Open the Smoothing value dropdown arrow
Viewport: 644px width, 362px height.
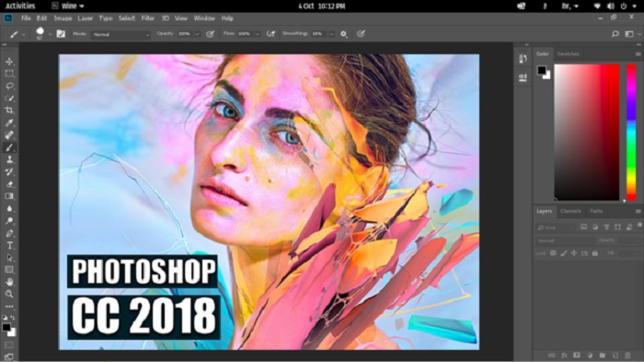331,34
